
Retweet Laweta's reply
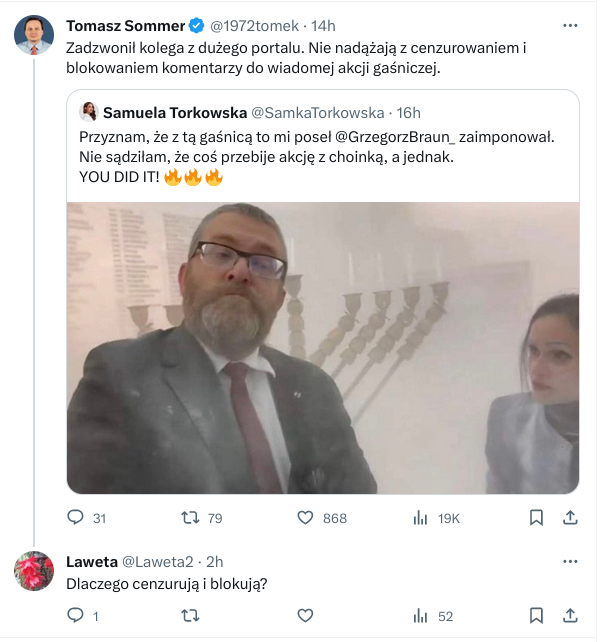pos(189,617)
